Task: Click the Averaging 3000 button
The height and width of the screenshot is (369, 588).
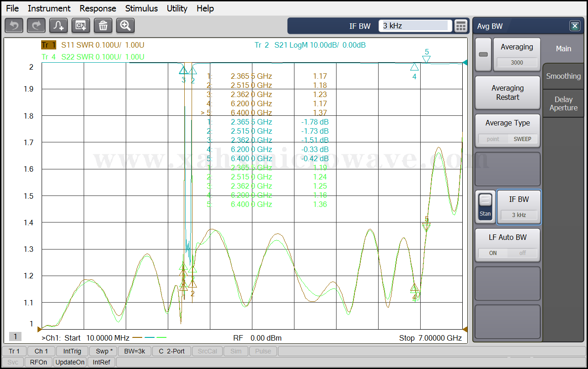Action: [517, 54]
